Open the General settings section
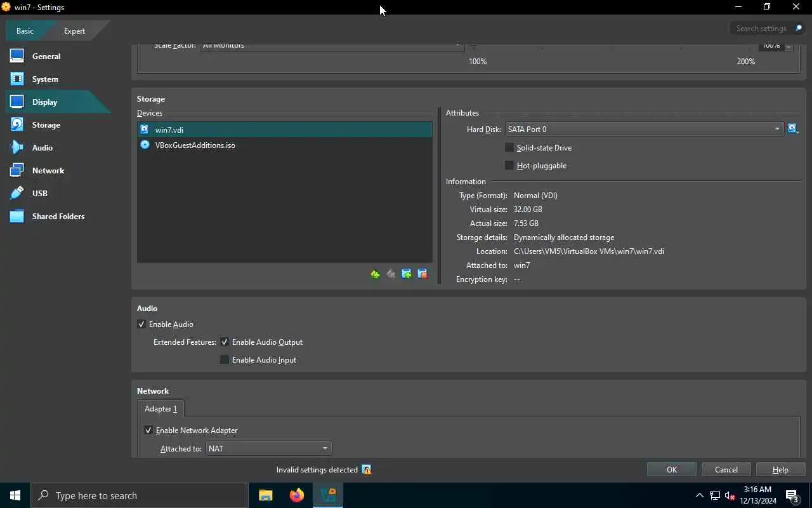The width and height of the screenshot is (812, 508). pos(46,56)
